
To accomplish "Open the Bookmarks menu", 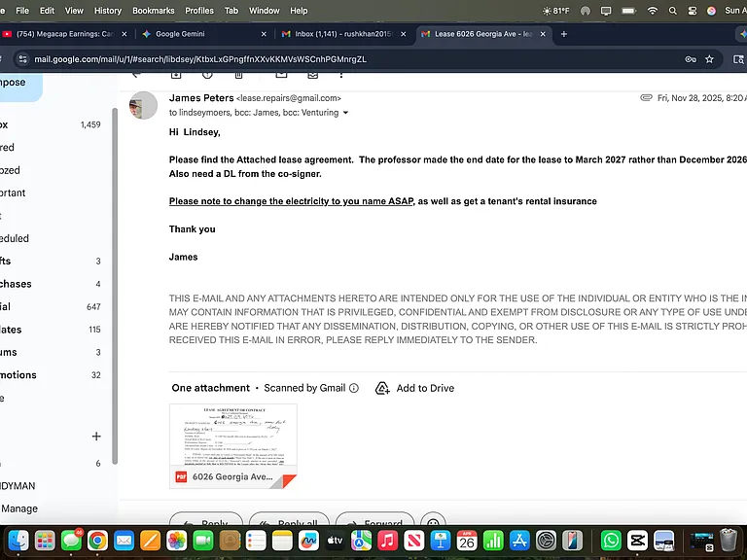I will 154,11.
